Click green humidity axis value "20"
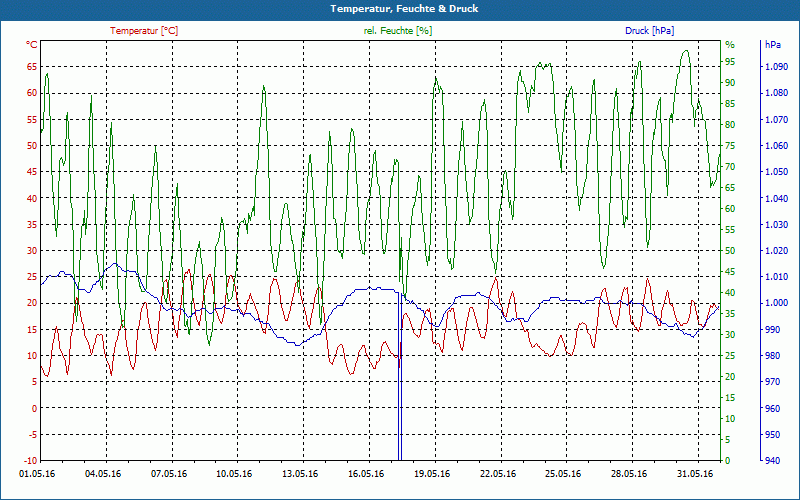This screenshot has height=500, width=800. [730, 377]
